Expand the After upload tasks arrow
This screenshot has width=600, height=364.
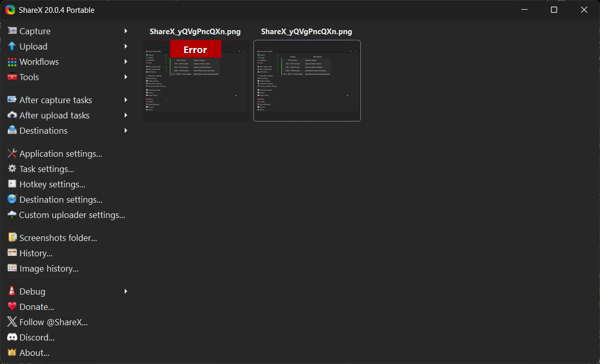click(x=126, y=115)
